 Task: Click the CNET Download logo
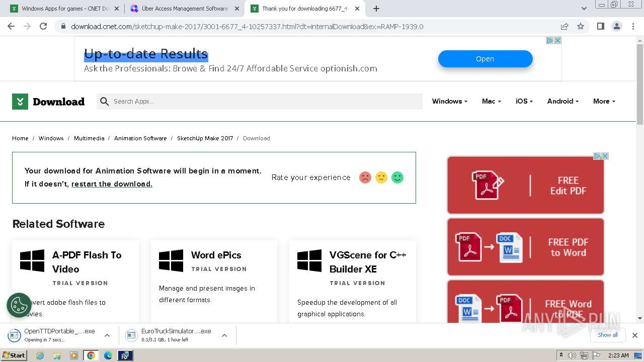pos(48,102)
